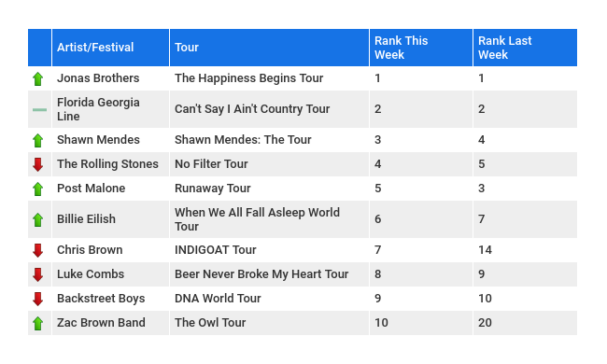Click the red down arrow next to Chris Brown
The image size is (607, 364).
(x=38, y=250)
